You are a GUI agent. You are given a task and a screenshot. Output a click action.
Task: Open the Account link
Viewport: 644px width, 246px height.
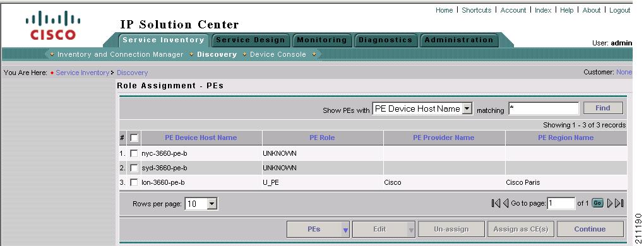coord(513,10)
